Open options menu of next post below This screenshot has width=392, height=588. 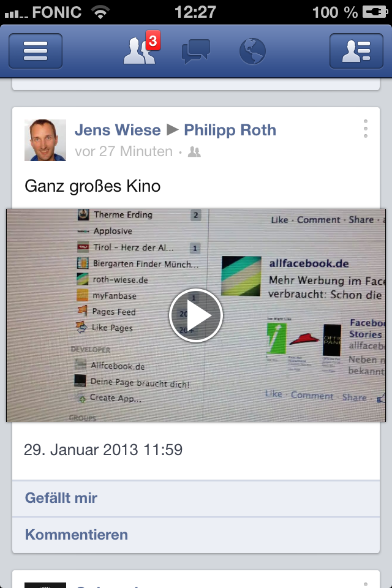coord(366,584)
